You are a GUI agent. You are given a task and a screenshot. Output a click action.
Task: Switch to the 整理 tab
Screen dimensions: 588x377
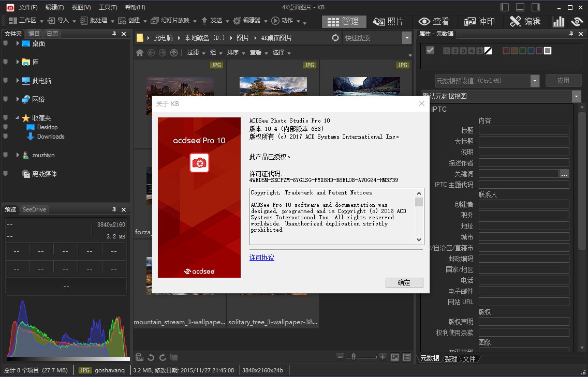coord(451,358)
